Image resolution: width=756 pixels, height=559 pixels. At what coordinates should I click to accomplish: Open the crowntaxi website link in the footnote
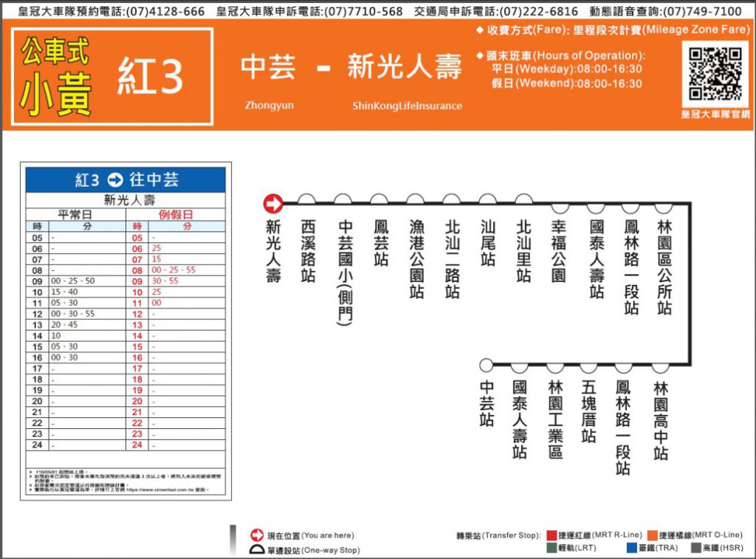161,489
